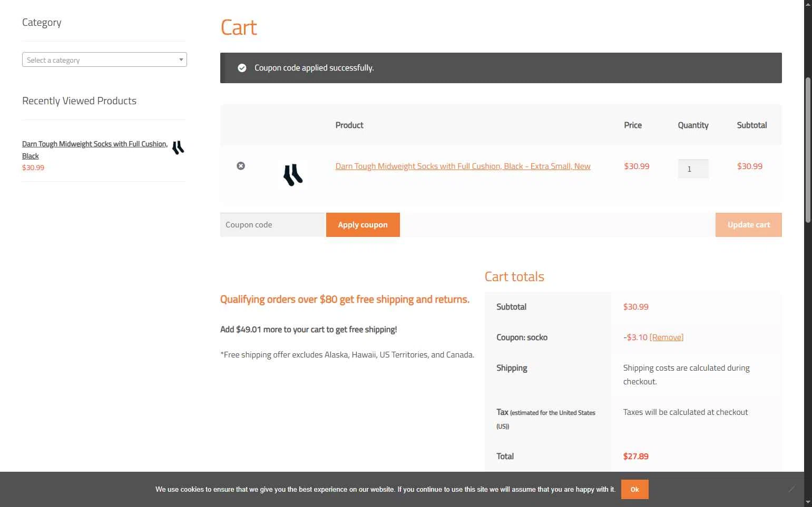Open the Select a category dropdown
The height and width of the screenshot is (507, 812).
(104, 59)
